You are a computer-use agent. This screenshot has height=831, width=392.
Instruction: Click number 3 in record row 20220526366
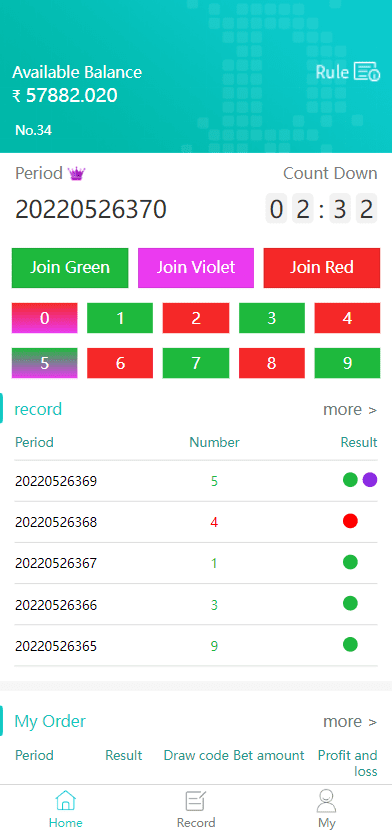tap(214, 605)
